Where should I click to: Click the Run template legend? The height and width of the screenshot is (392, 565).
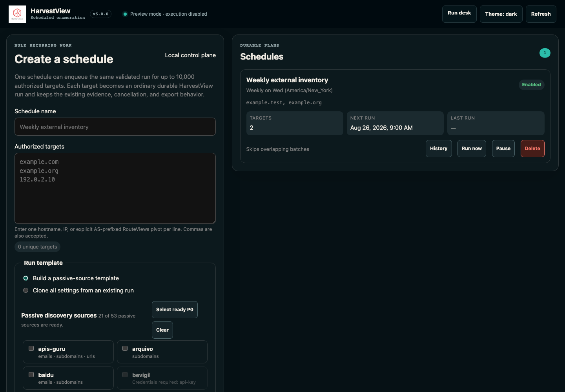[43, 263]
